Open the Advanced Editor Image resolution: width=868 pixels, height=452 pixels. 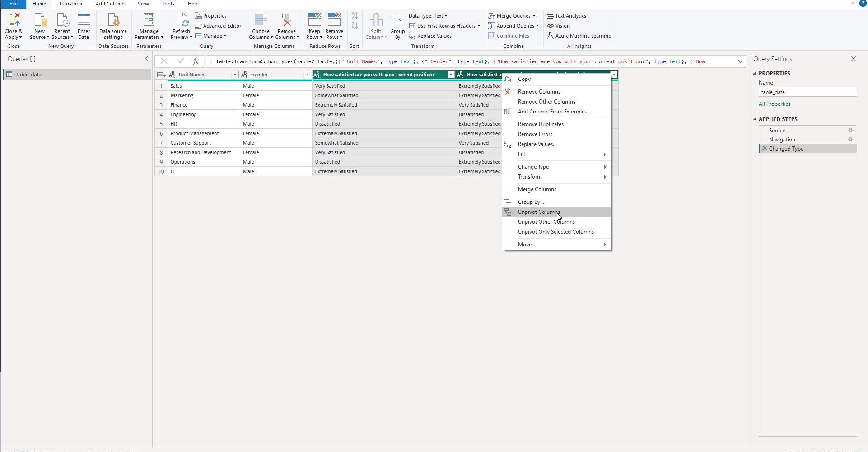click(x=218, y=26)
